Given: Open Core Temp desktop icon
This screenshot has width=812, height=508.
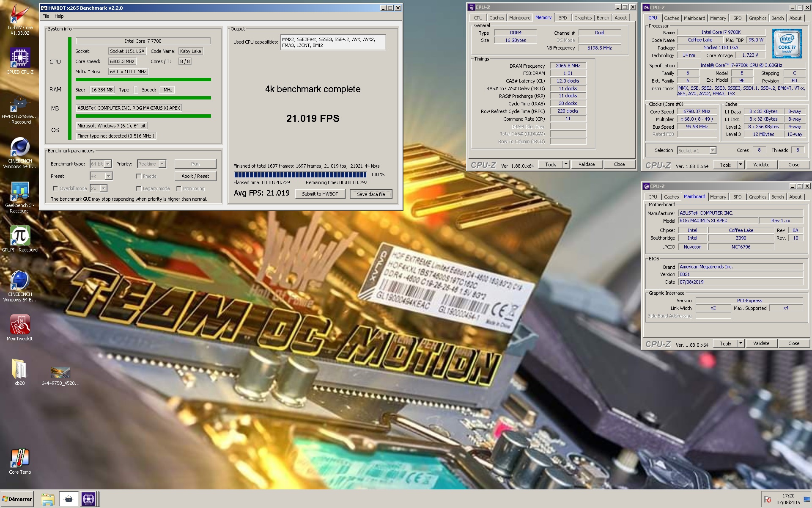Looking at the screenshot, I should (19, 461).
